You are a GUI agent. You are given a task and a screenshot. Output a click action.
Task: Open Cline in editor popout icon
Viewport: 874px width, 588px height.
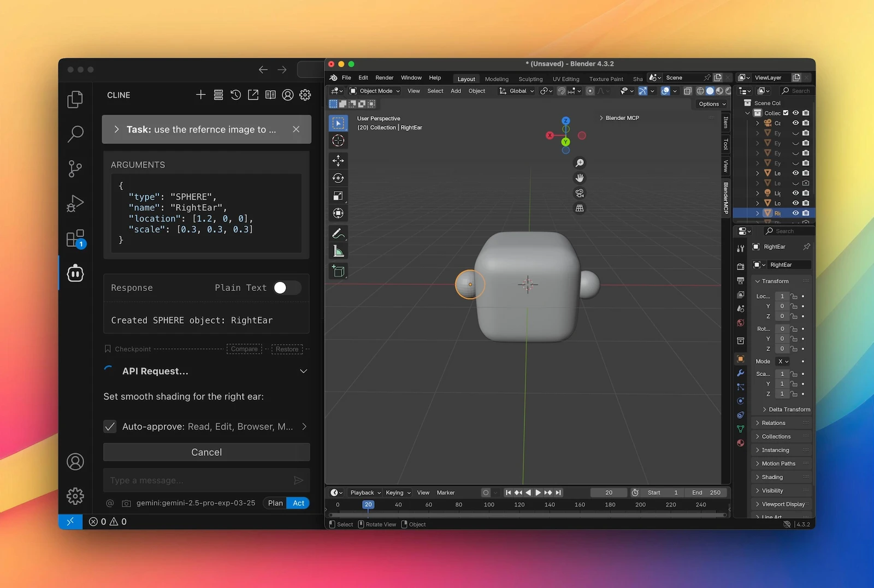point(253,95)
